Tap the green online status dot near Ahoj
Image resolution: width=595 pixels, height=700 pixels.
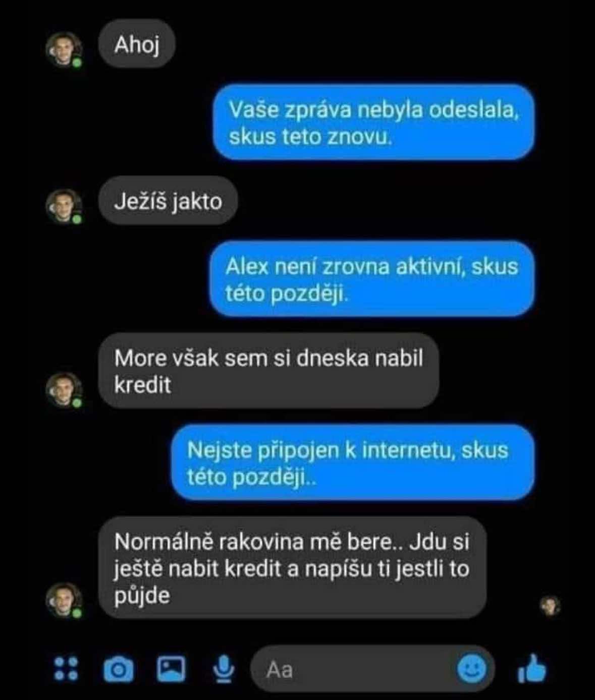77,63
